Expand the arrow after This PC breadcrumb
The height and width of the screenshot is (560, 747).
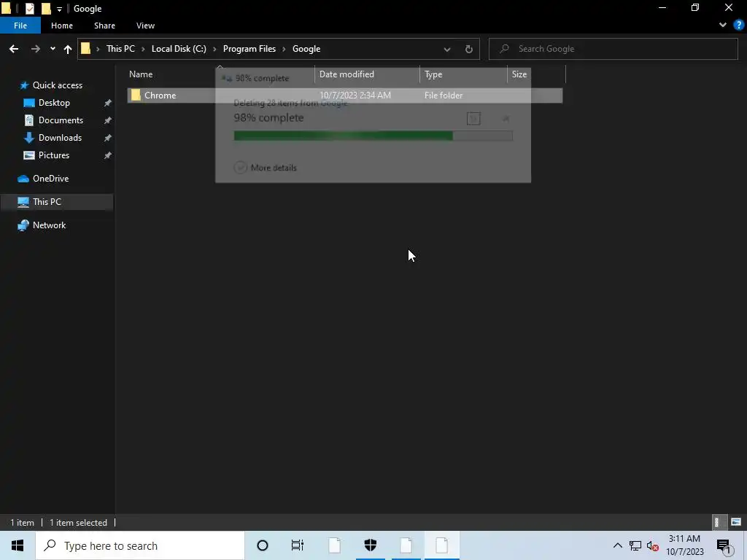(x=143, y=49)
